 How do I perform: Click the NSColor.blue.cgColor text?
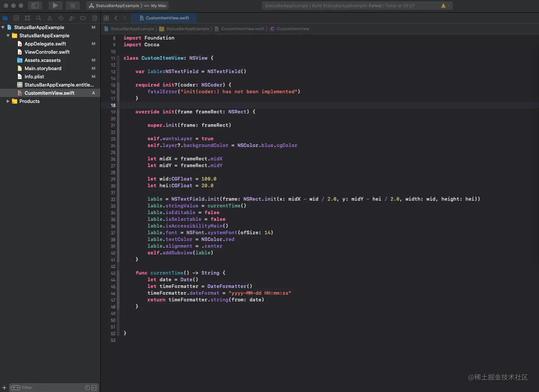click(x=267, y=145)
